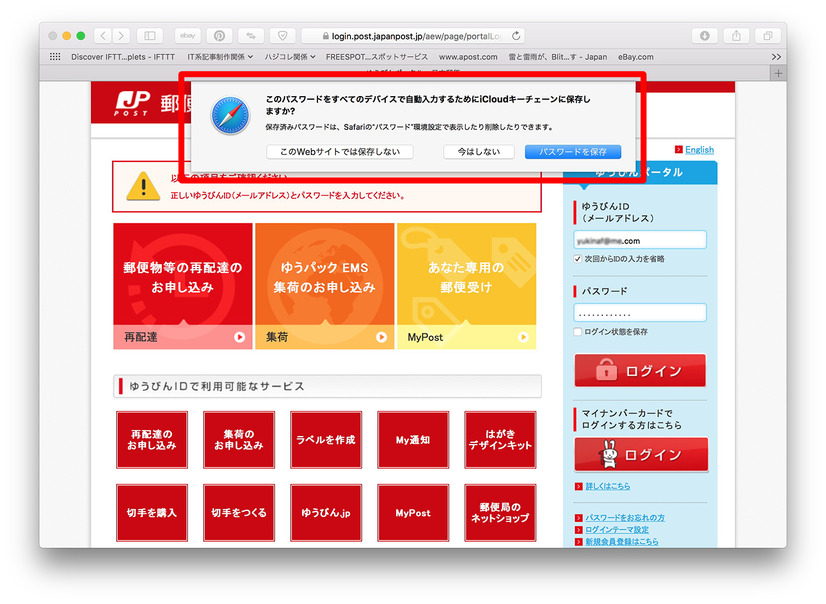
Task: Open 詳しくはこちら link
Action: (607, 486)
